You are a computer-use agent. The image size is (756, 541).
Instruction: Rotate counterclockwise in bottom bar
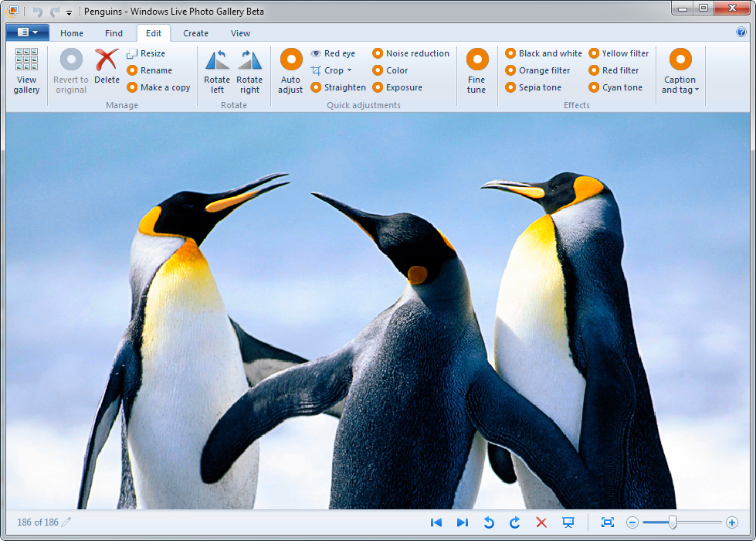tap(489, 522)
